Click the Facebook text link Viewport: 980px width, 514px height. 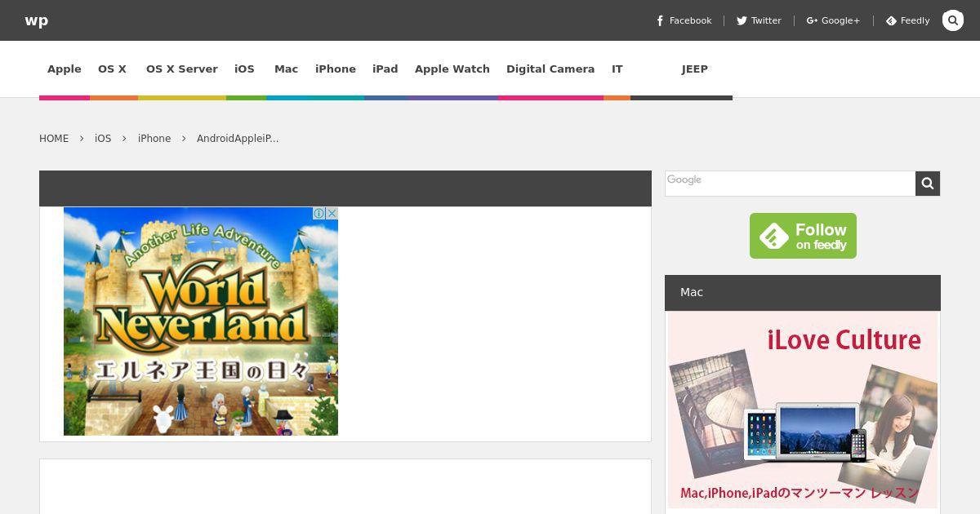coord(691,20)
